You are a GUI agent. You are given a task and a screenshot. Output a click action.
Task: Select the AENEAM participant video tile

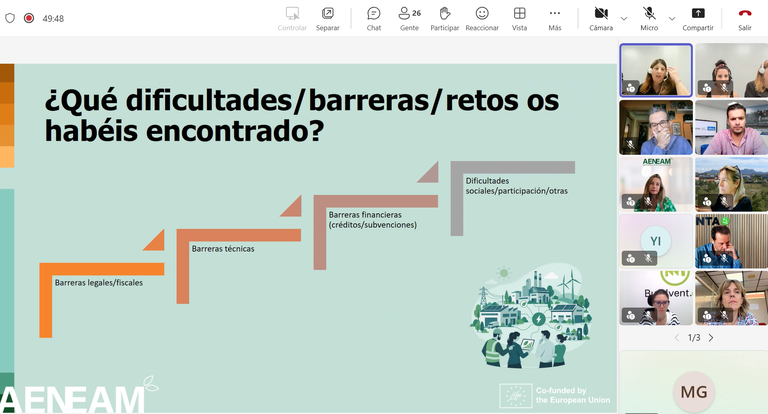pyautogui.click(x=656, y=184)
